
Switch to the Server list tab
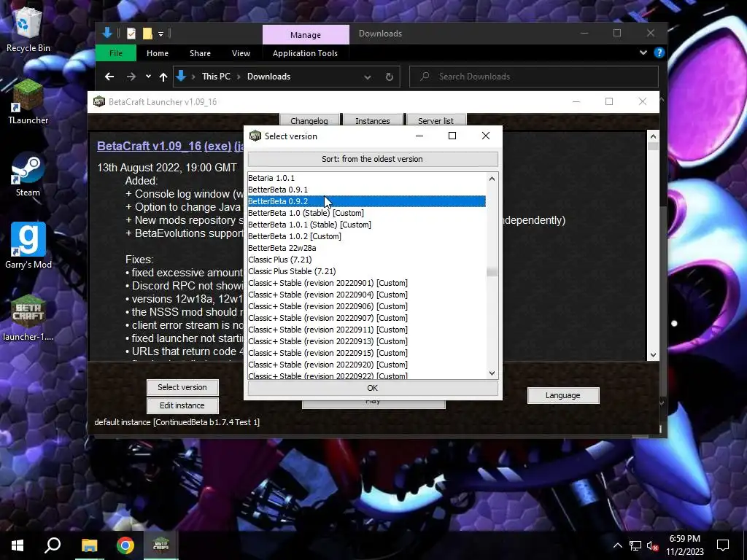[x=436, y=121]
